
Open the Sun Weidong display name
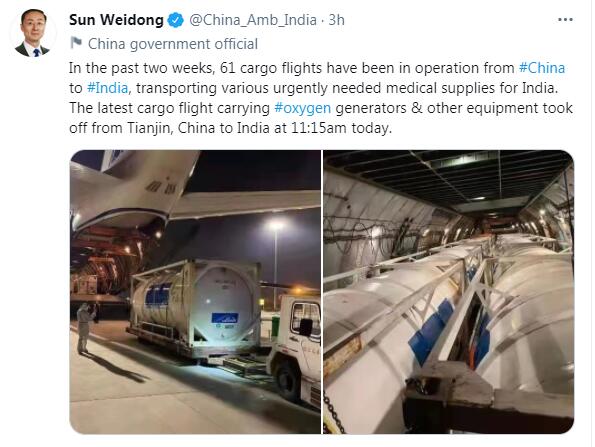click(116, 20)
